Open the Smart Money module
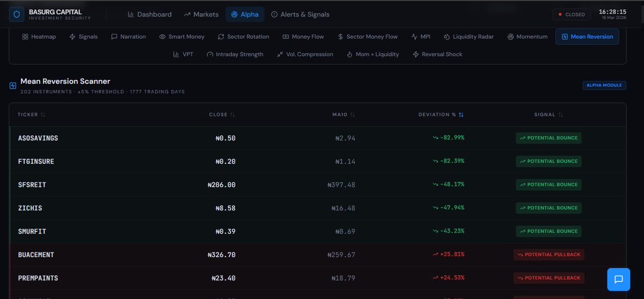Screen dimensions: 644x299 click(182, 37)
